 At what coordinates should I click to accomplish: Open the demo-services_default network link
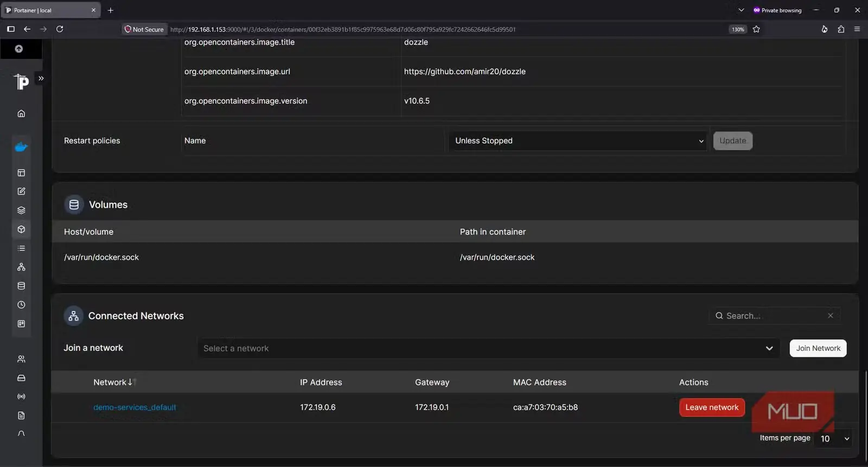tap(135, 407)
